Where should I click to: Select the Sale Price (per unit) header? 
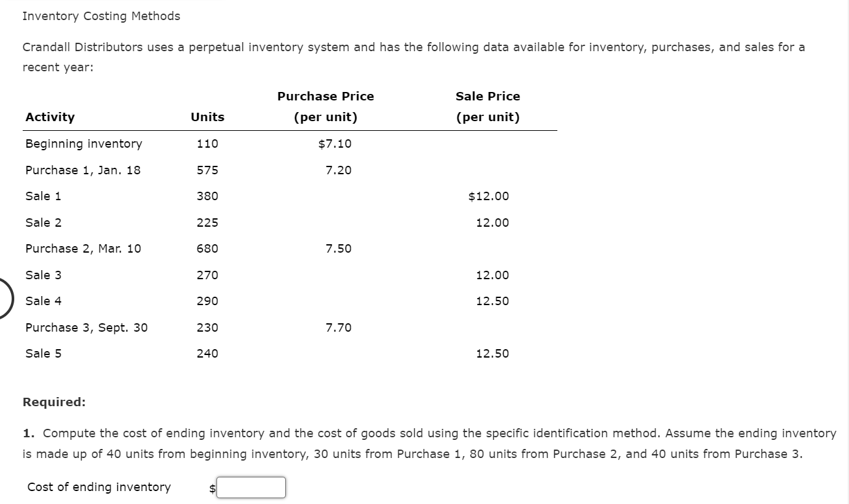(488, 106)
